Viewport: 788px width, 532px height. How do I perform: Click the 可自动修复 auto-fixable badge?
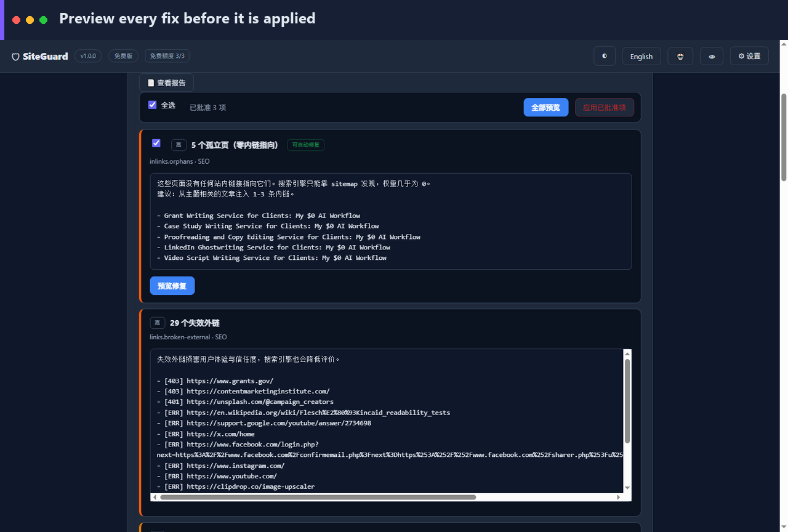tap(306, 145)
